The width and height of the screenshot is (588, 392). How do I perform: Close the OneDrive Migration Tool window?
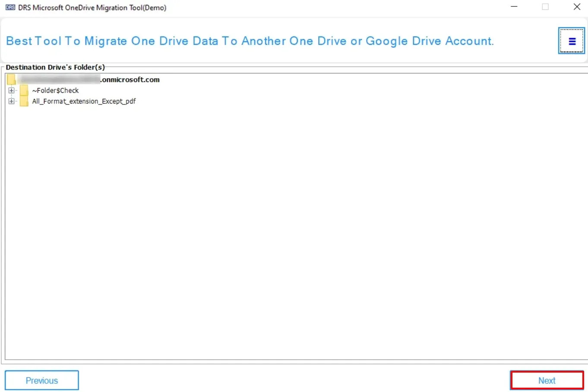(576, 7)
